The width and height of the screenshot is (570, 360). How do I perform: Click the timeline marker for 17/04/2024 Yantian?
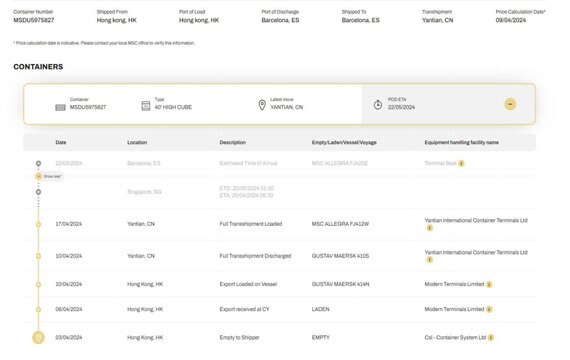[x=38, y=224]
